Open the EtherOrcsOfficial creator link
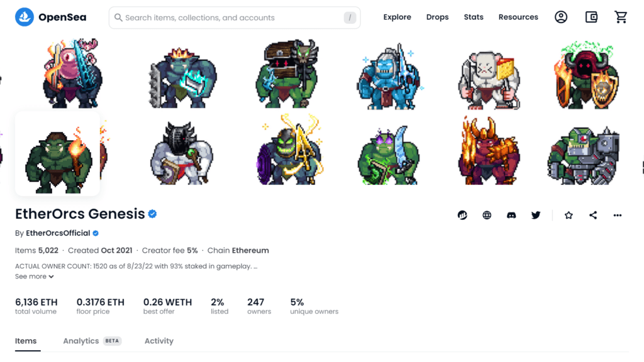The image size is (644, 362). click(58, 233)
